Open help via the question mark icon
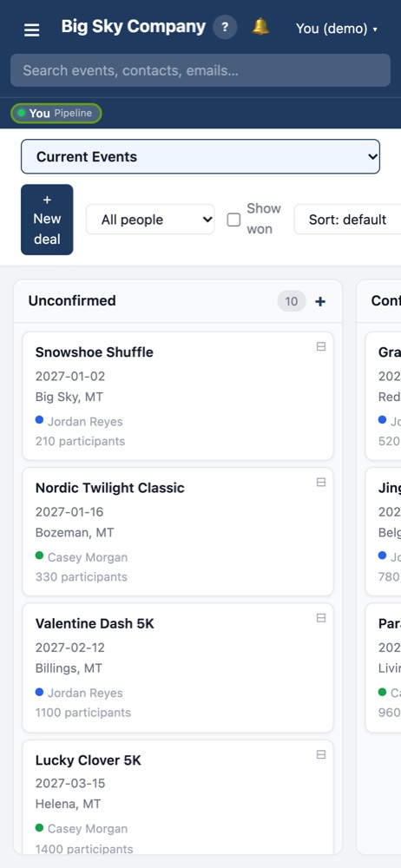The width and height of the screenshot is (401, 868). [225, 28]
